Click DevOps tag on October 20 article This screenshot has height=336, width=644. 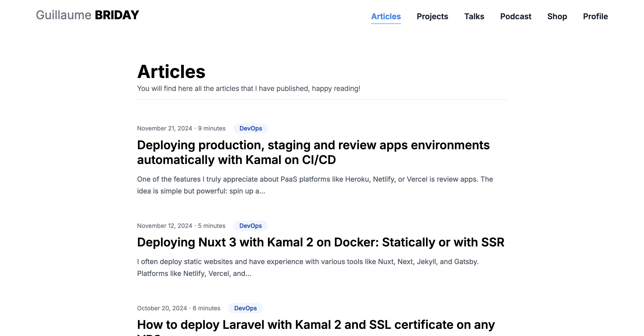pos(245,308)
